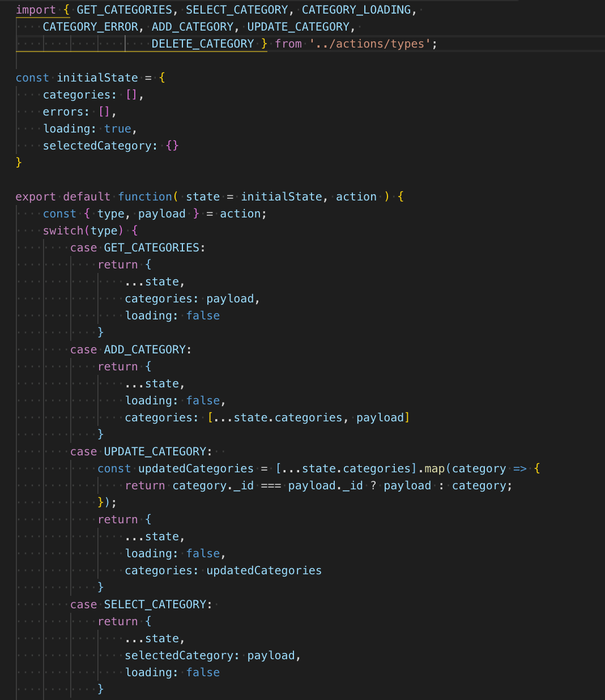Select the GET_CATEGORIES import token
This screenshot has height=700, width=605.
tap(124, 10)
